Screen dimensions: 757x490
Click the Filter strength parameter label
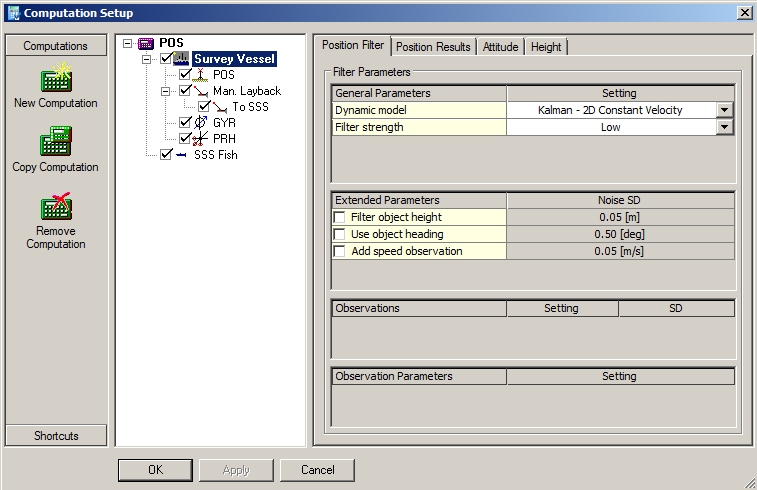click(419, 127)
